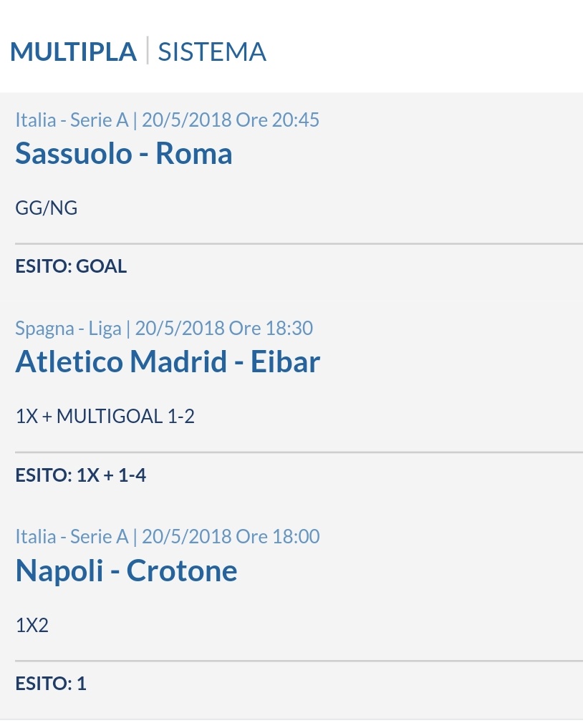Viewport: 583px width, 728px height.
Task: Open the Atletico Madrid - Eibar match
Action: coord(168,361)
